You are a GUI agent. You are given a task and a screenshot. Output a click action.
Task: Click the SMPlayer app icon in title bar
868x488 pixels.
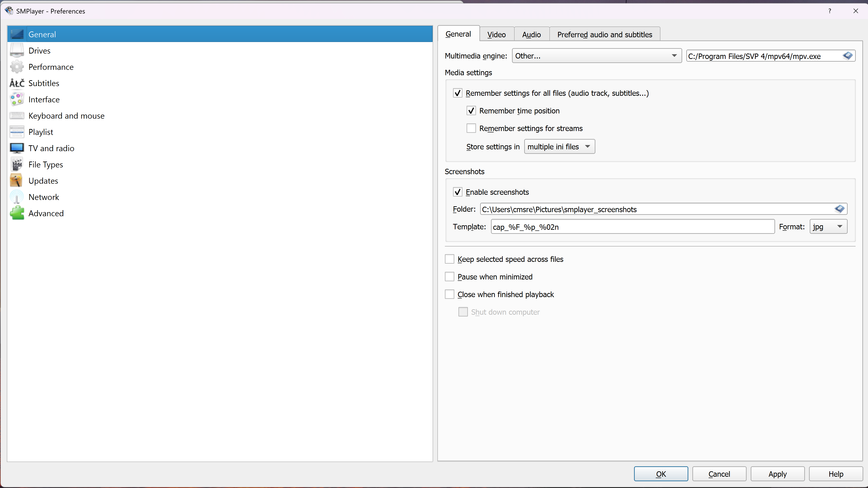[x=9, y=11]
